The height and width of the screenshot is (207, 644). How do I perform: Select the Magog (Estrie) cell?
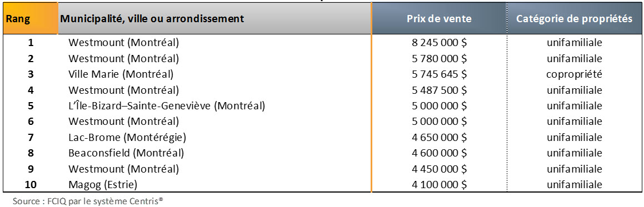102,184
